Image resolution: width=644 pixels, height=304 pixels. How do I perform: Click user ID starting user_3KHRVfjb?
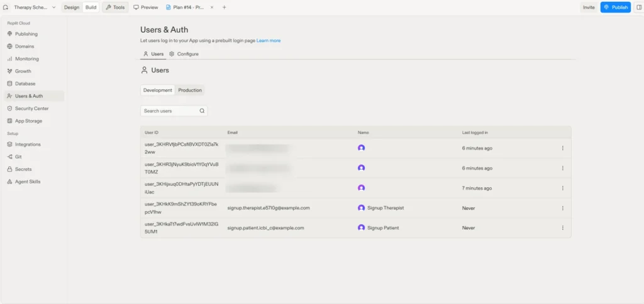coord(182,148)
